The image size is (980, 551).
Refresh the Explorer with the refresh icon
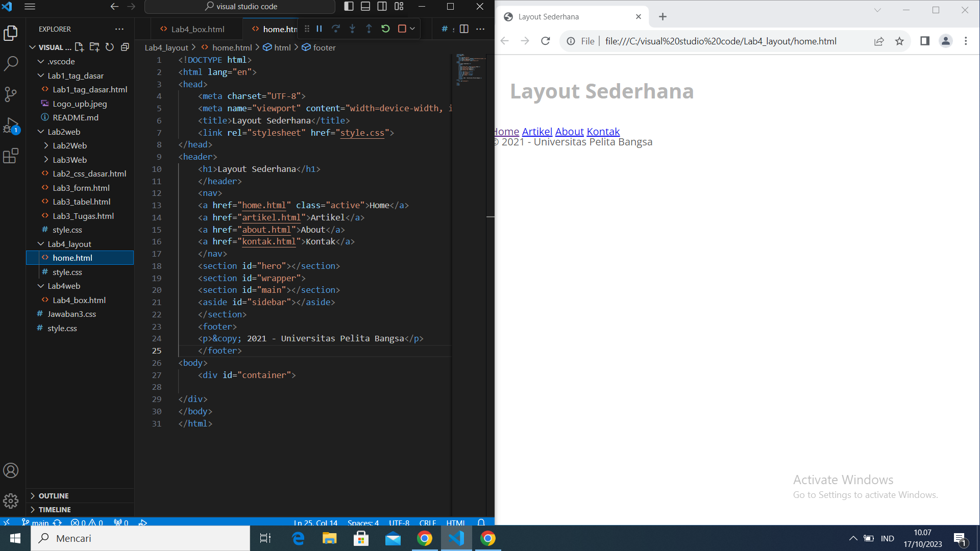(110, 47)
